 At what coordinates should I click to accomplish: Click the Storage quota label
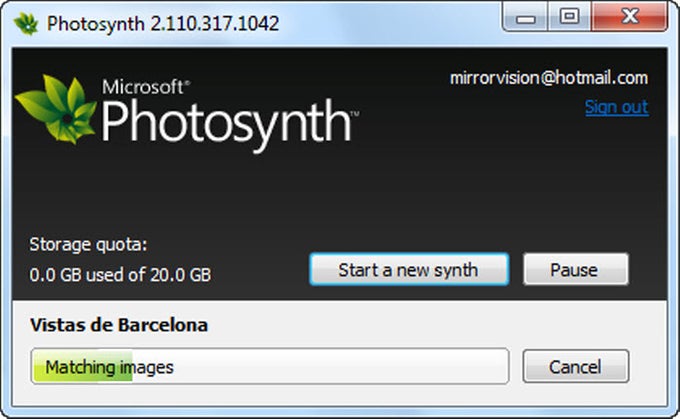tap(88, 245)
